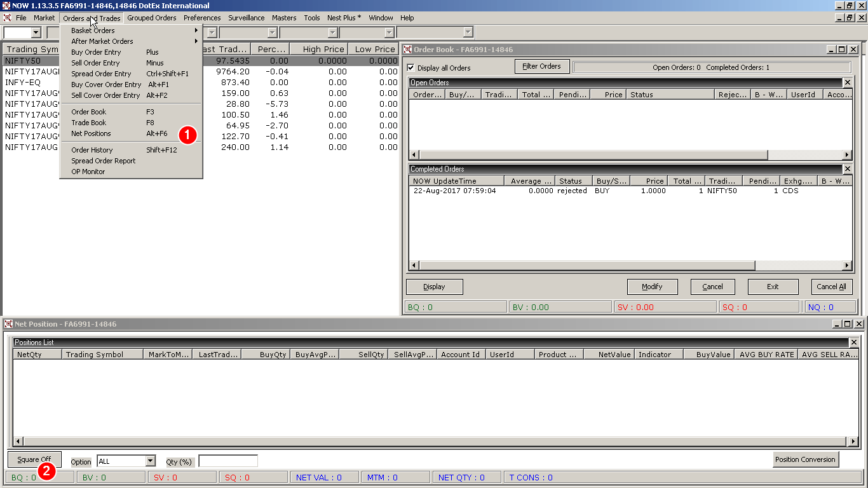Click the Modify order button
This screenshot has width=868, height=488.
(x=653, y=287)
